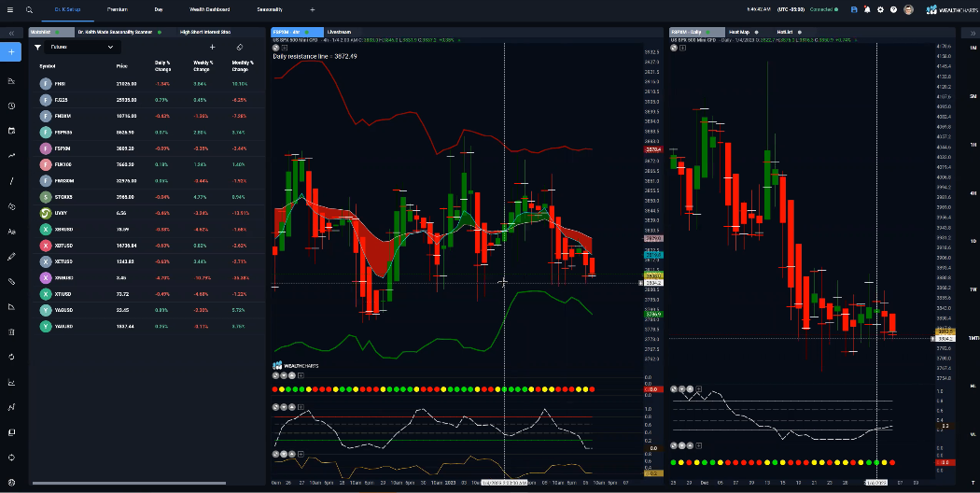
Task: Select the 1M timeframe on right panel
Action: 973,49
